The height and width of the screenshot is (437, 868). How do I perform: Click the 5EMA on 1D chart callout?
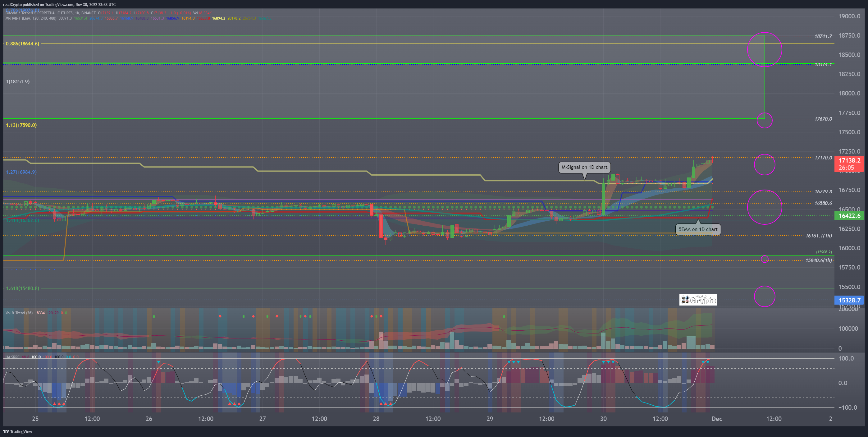point(698,229)
